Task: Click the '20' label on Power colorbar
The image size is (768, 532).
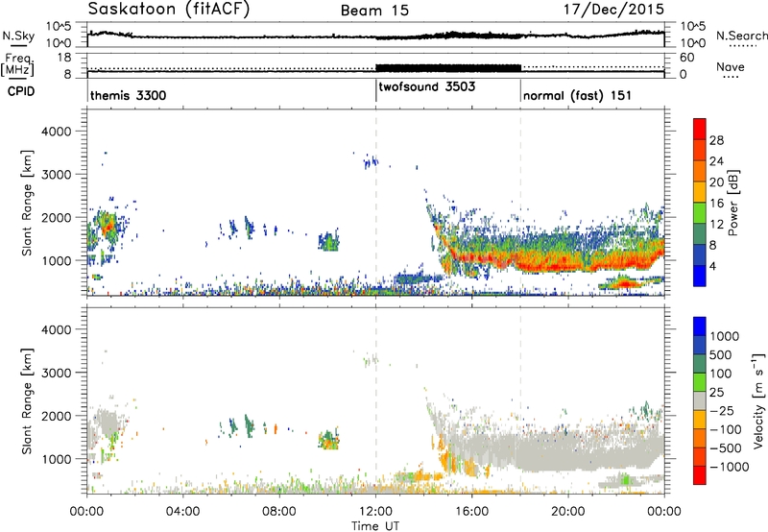Action: pos(716,182)
